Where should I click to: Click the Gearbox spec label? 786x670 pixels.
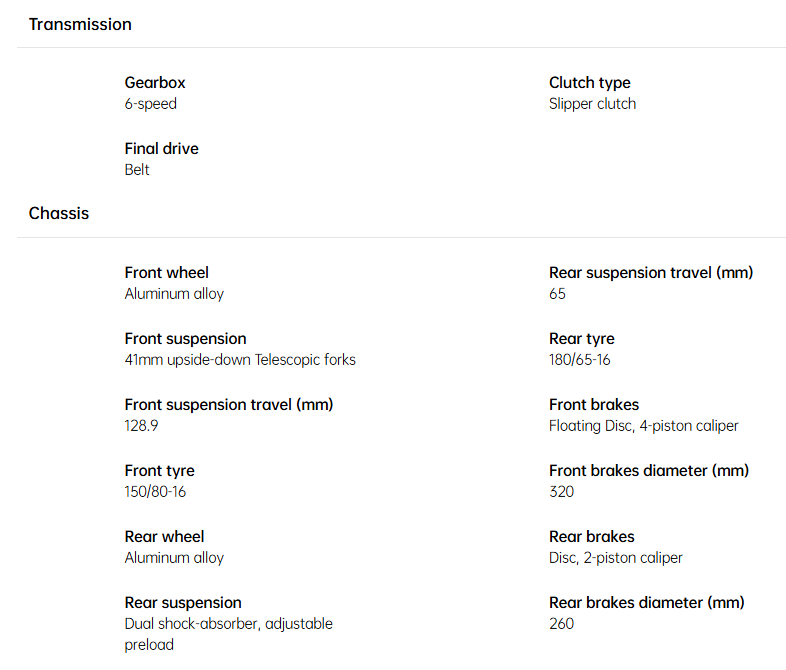[x=155, y=83]
